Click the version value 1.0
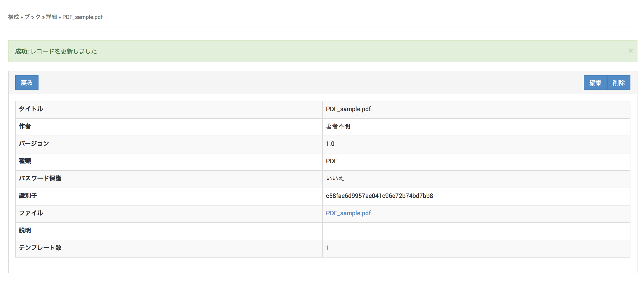Viewport: 644px width, 289px height. pos(330,144)
